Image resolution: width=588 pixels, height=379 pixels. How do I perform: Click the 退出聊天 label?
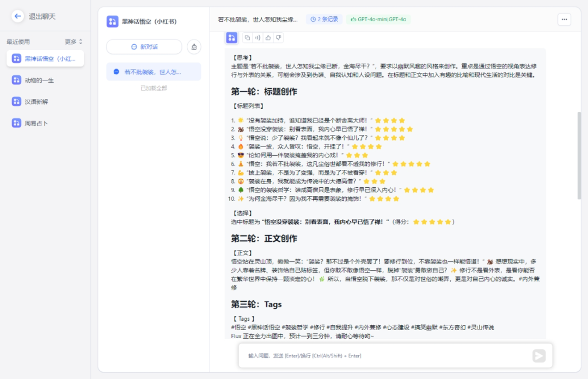tap(42, 16)
